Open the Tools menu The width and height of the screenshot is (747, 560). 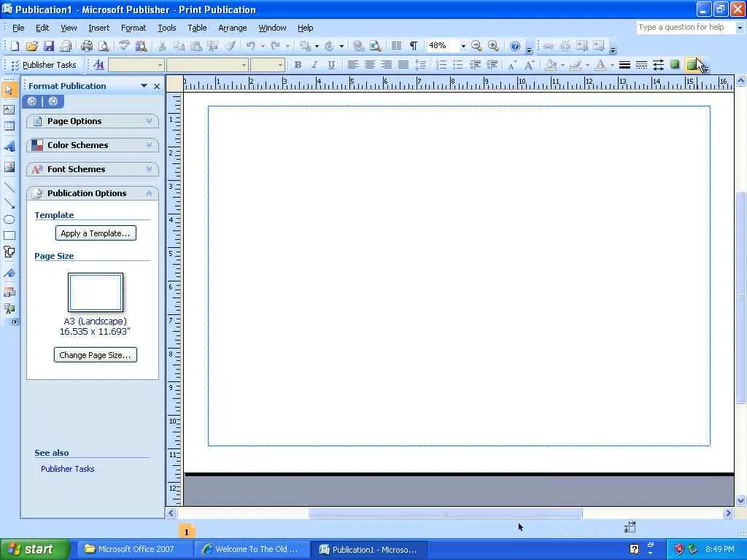pos(167,28)
